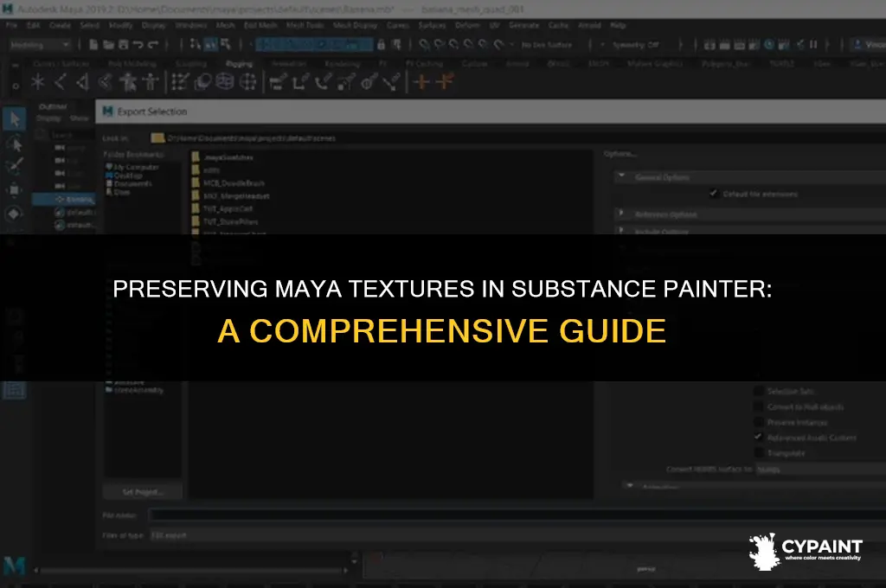Click the Quick Rig figure shelf icon
Image resolution: width=886 pixels, height=588 pixels.
[x=128, y=82]
